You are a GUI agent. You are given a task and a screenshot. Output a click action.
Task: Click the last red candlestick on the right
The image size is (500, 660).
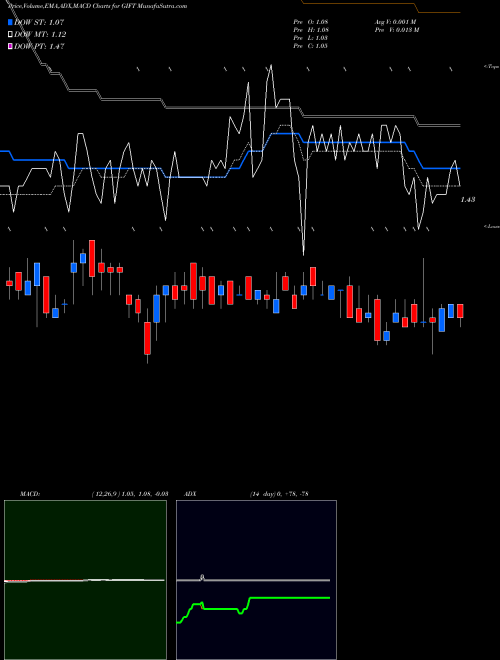click(460, 311)
